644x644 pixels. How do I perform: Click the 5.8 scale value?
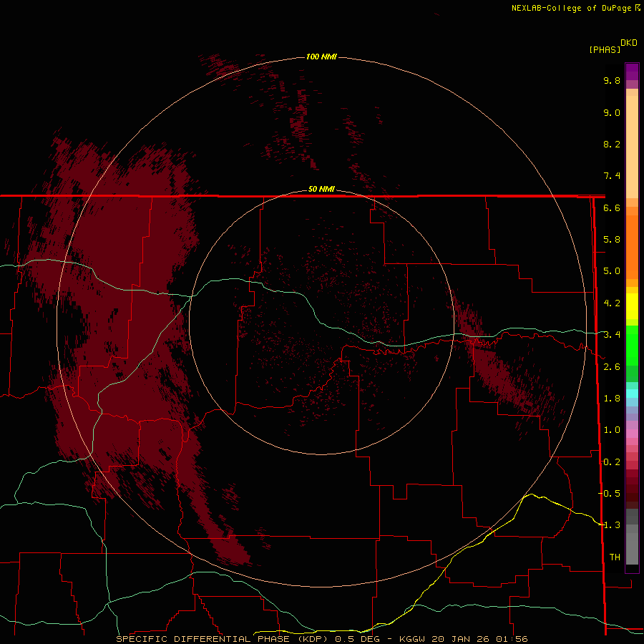[x=612, y=240]
